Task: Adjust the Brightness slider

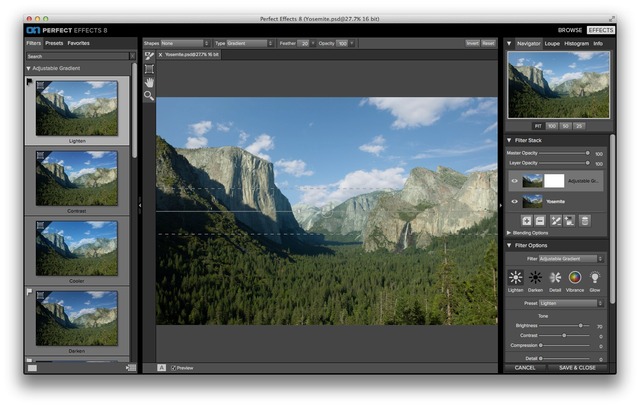Action: coord(580,326)
